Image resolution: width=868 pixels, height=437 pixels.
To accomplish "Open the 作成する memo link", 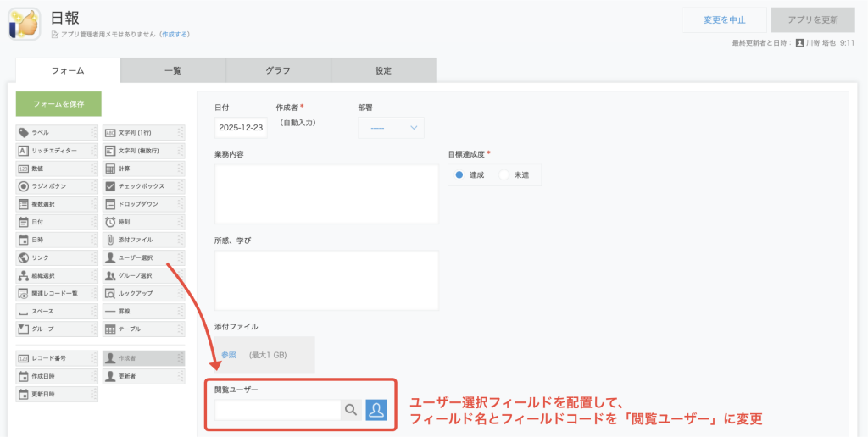I will tap(175, 34).
